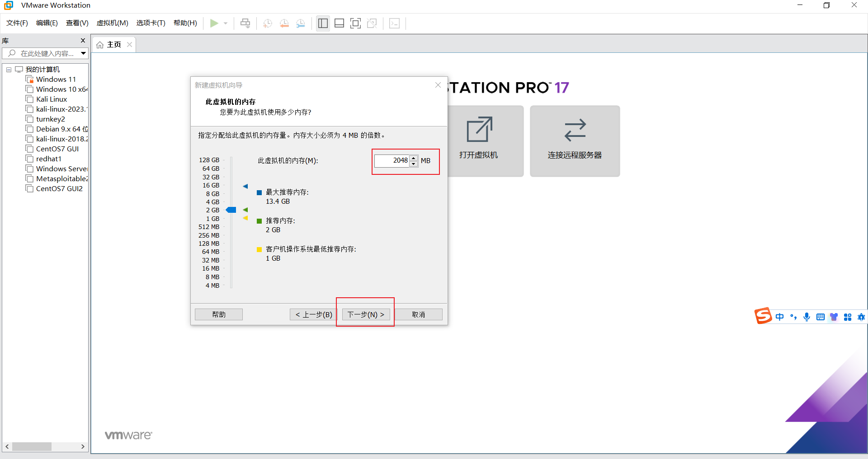Open the library search dropdown arrow
Image resolution: width=868 pixels, height=459 pixels.
point(84,53)
